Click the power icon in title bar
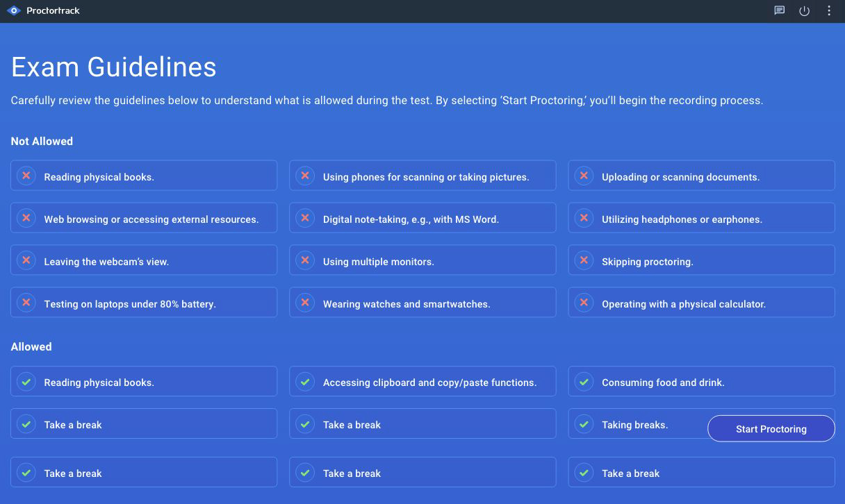 tap(804, 11)
